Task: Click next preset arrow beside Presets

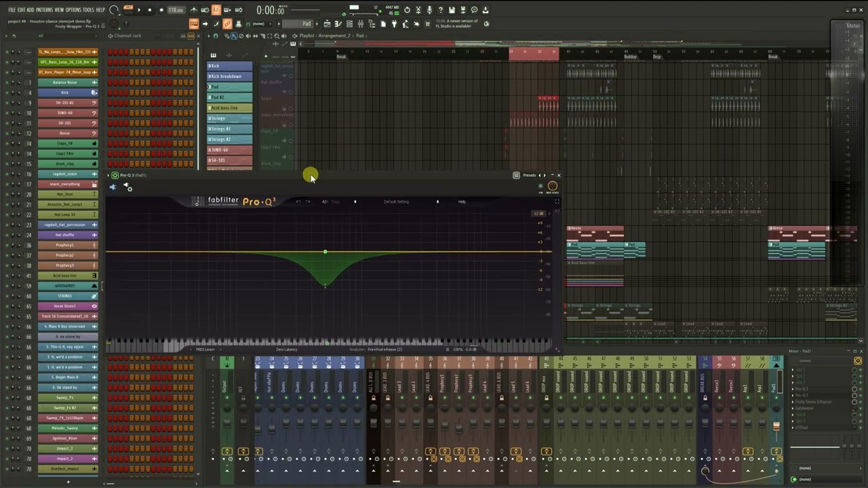Action: [x=545, y=176]
